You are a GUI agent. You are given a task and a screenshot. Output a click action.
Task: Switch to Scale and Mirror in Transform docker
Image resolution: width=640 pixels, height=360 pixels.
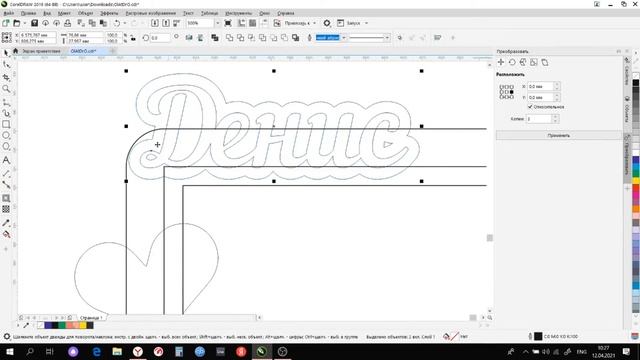tap(523, 62)
